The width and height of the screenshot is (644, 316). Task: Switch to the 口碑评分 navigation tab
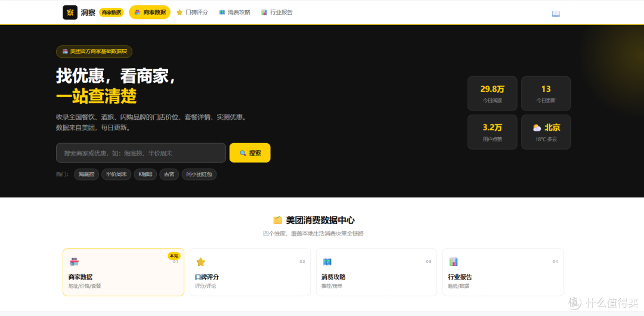point(192,13)
